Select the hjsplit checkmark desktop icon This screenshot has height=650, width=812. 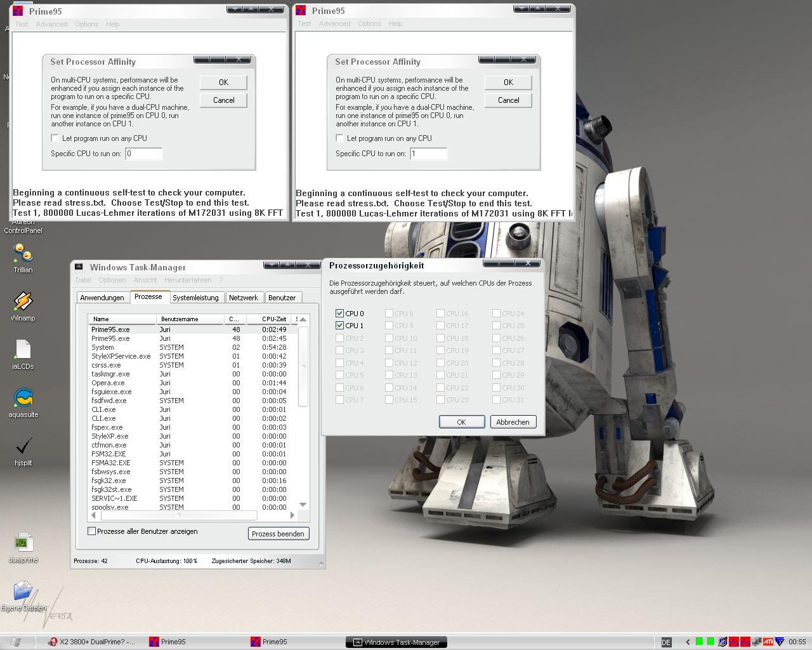click(x=23, y=451)
